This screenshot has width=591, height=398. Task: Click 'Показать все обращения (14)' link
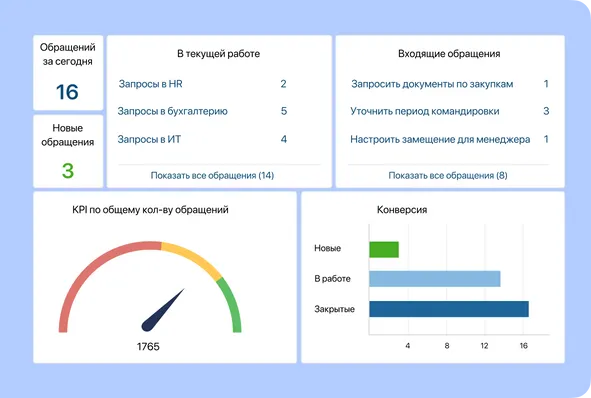212,175
